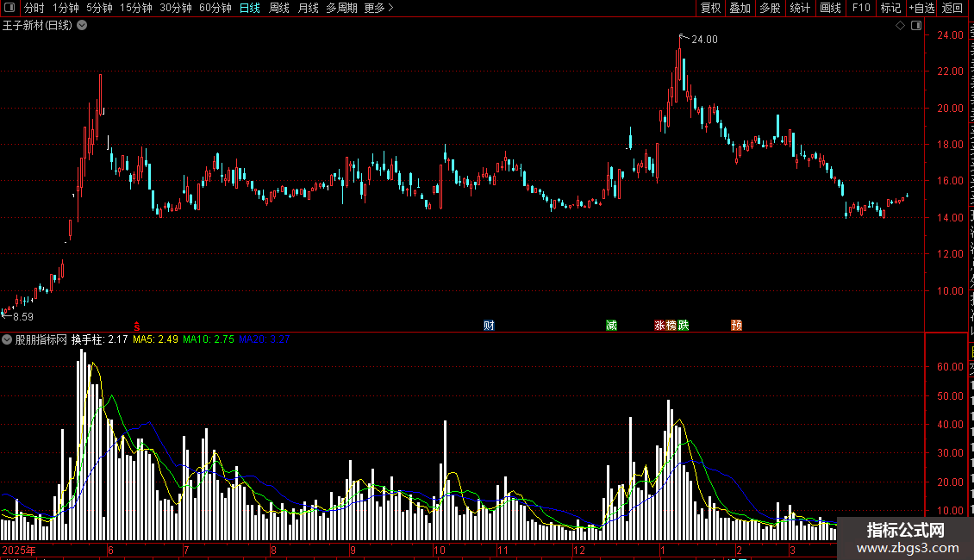Click the 60.00 turnover axis tick

(x=951, y=367)
